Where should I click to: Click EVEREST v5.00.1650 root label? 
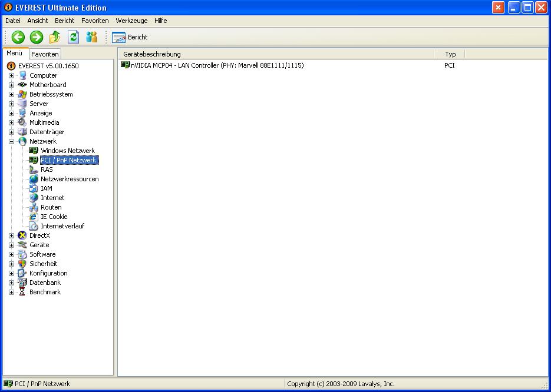pos(48,66)
